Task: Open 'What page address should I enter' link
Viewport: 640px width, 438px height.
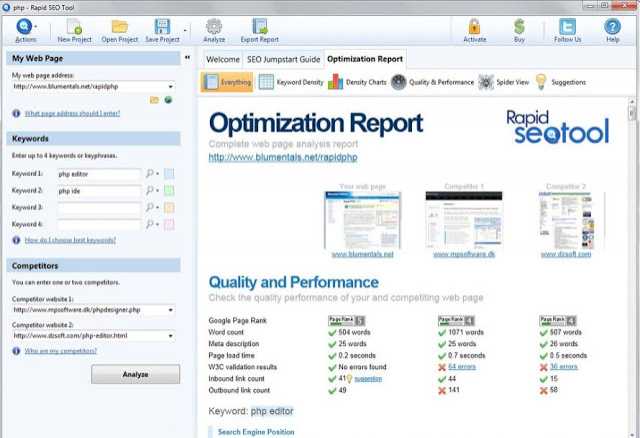Action: [72, 113]
